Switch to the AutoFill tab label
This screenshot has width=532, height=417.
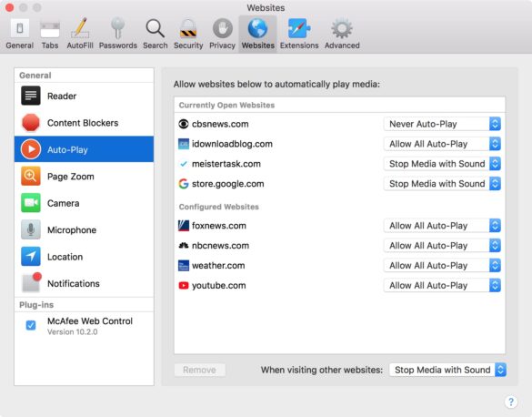coord(80,46)
